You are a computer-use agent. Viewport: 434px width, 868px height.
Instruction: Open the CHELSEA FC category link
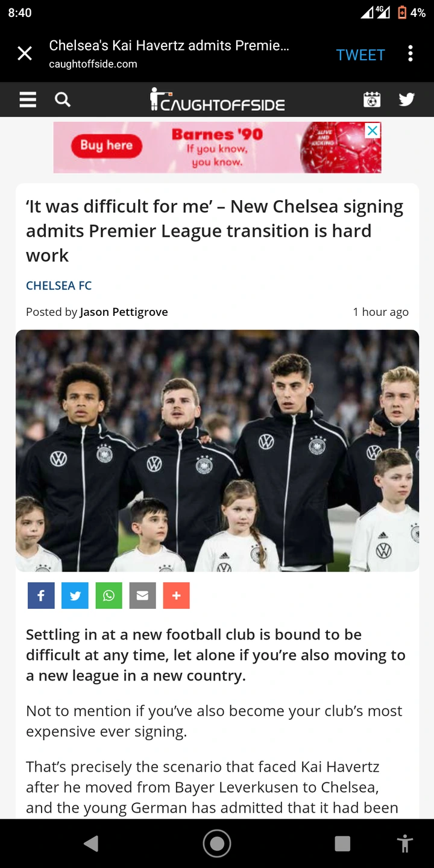click(x=58, y=286)
